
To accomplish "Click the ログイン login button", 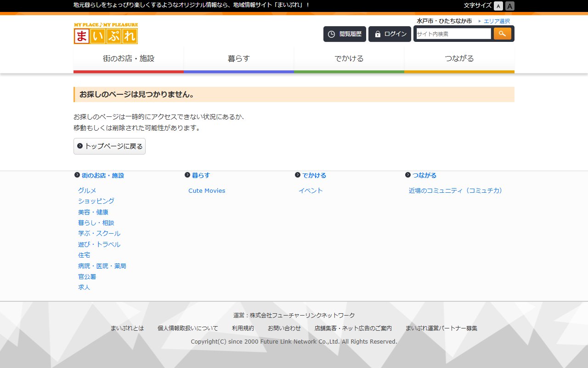I will pyautogui.click(x=390, y=34).
